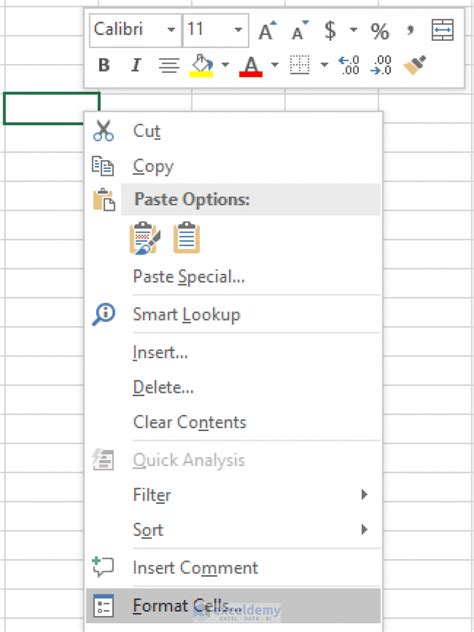Select the Format Painter brush

pyautogui.click(x=414, y=65)
